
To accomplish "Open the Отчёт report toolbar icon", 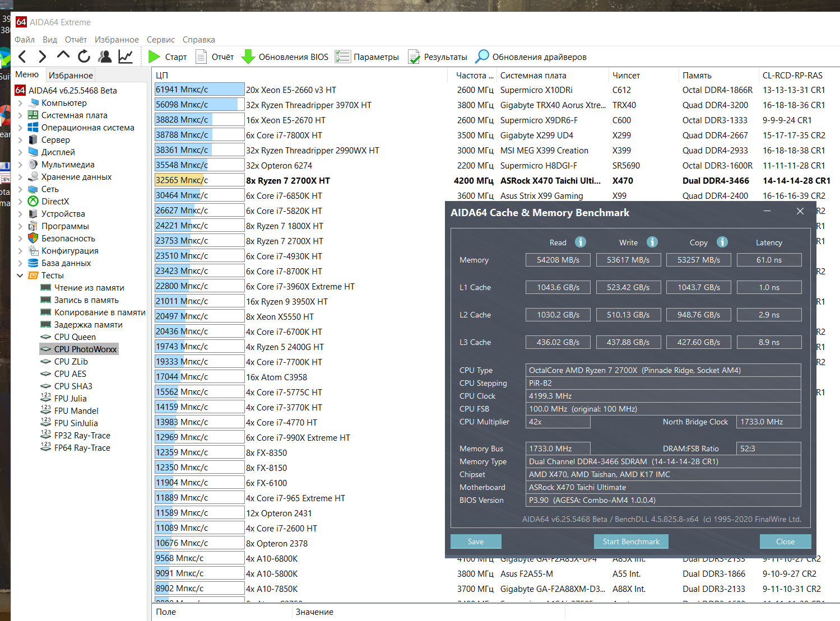I will point(201,57).
